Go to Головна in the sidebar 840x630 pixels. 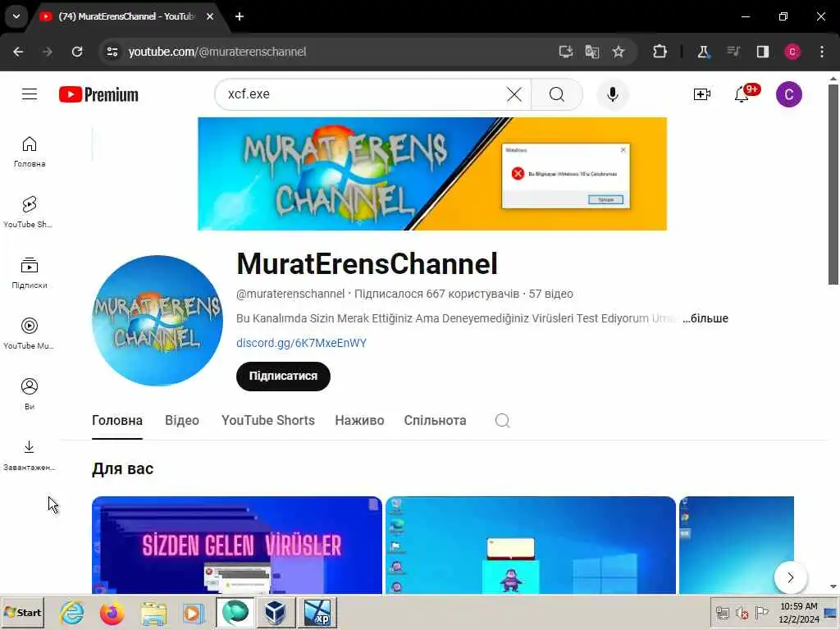tap(30, 152)
